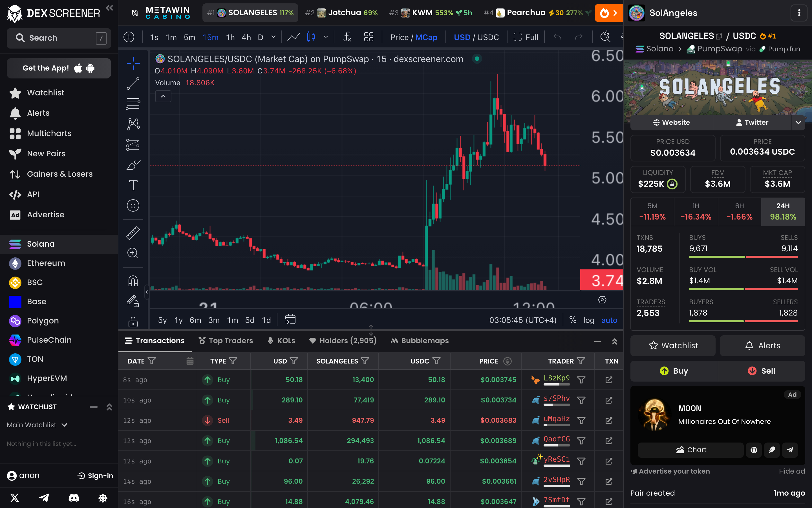Add pair to Watchlist star button
Screen dimensions: 812x508
pyautogui.click(x=672, y=346)
